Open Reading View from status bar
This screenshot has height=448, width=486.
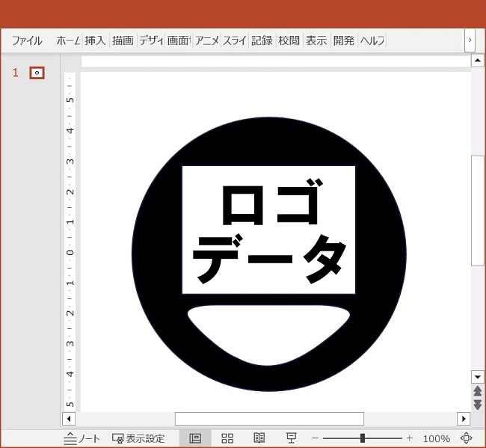(x=259, y=438)
